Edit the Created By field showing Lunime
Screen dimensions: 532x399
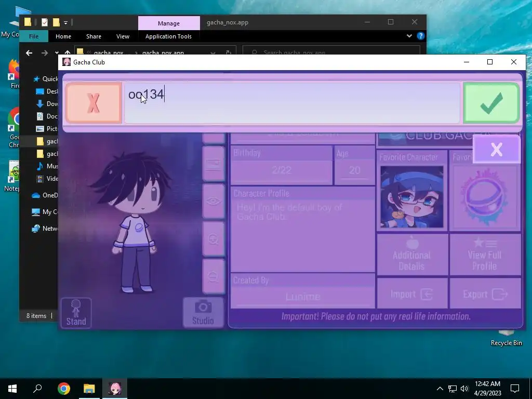303,297
